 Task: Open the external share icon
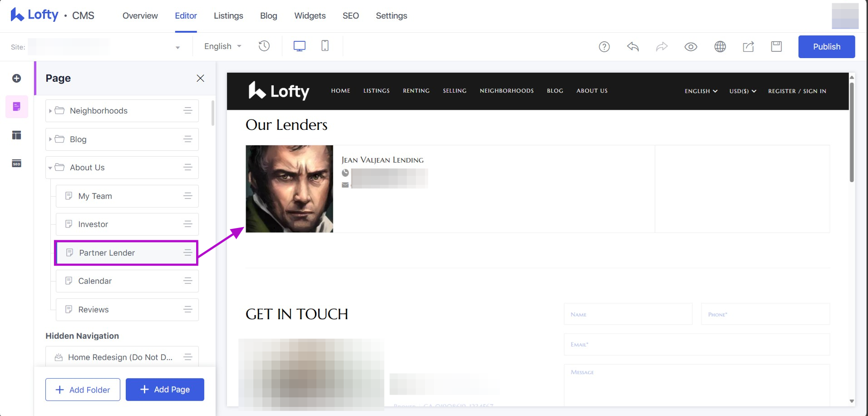tap(748, 47)
